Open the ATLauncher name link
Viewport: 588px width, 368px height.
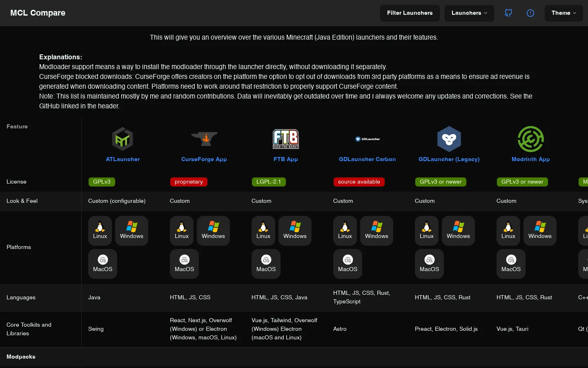(122, 159)
